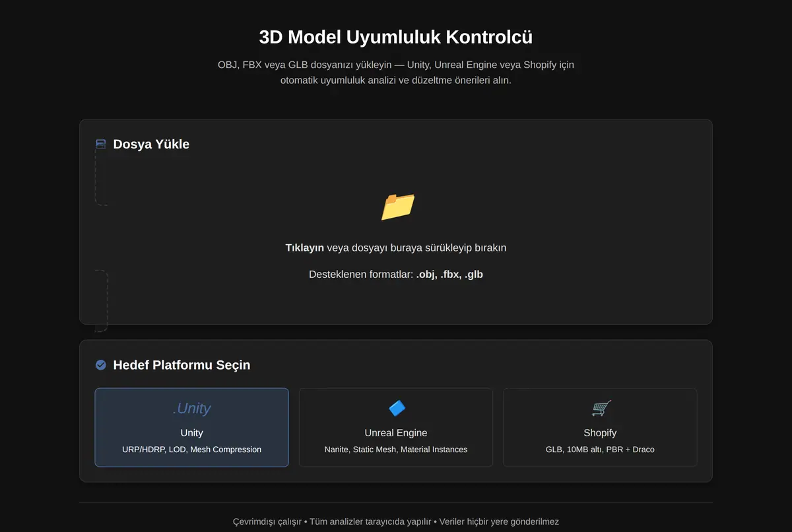Pick the Shopify platform card

click(x=600, y=427)
